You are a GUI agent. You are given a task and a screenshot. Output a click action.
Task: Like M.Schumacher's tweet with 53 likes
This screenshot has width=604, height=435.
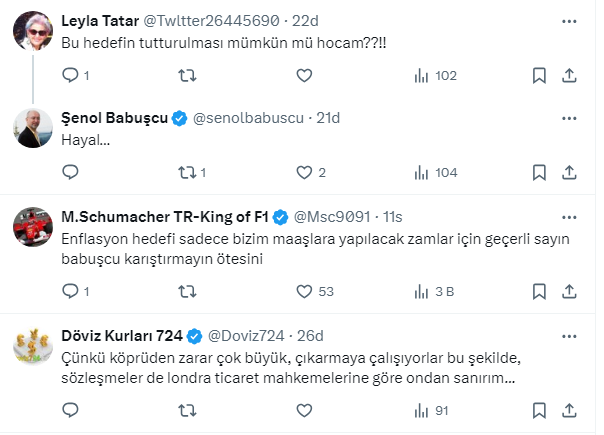(305, 292)
